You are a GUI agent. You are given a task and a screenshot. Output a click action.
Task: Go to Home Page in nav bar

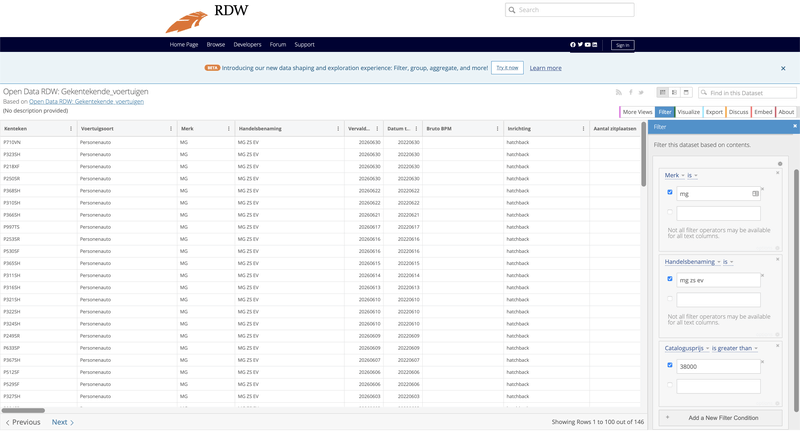tap(184, 45)
